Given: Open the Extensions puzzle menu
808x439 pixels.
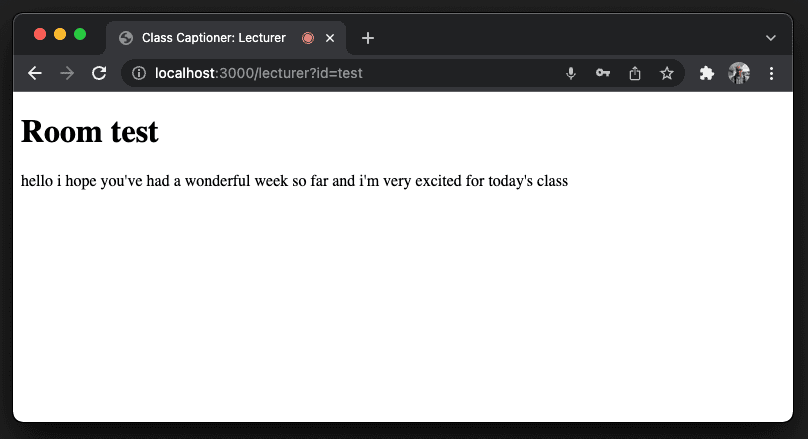Looking at the screenshot, I should (x=706, y=73).
